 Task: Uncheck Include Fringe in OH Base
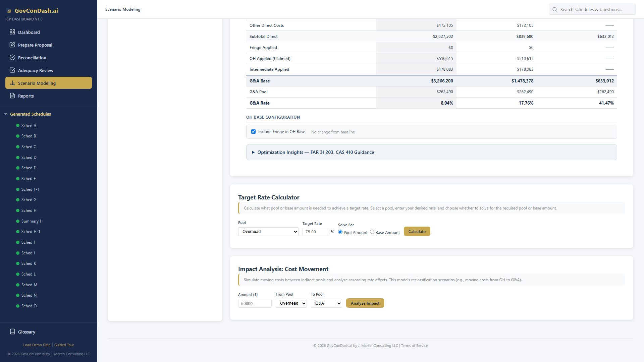[254, 132]
